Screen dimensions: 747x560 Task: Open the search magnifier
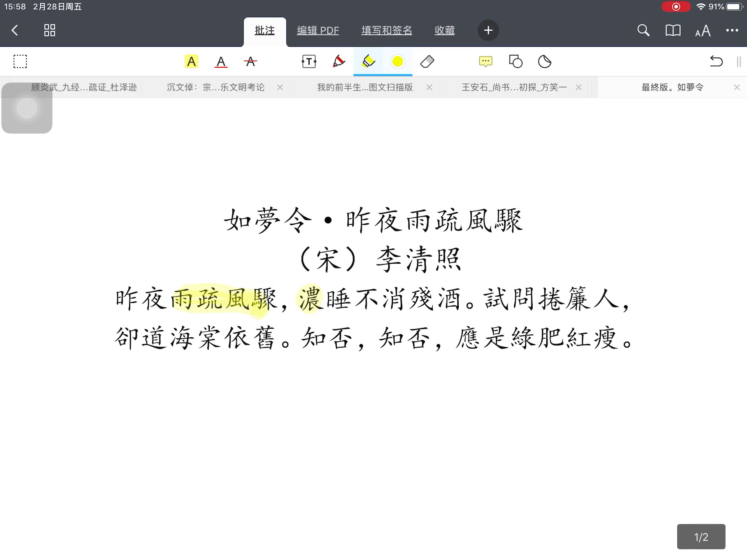click(643, 30)
